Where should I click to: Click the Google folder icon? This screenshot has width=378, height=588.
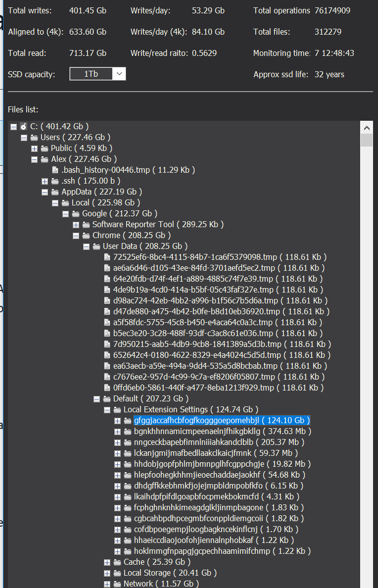tap(76, 214)
